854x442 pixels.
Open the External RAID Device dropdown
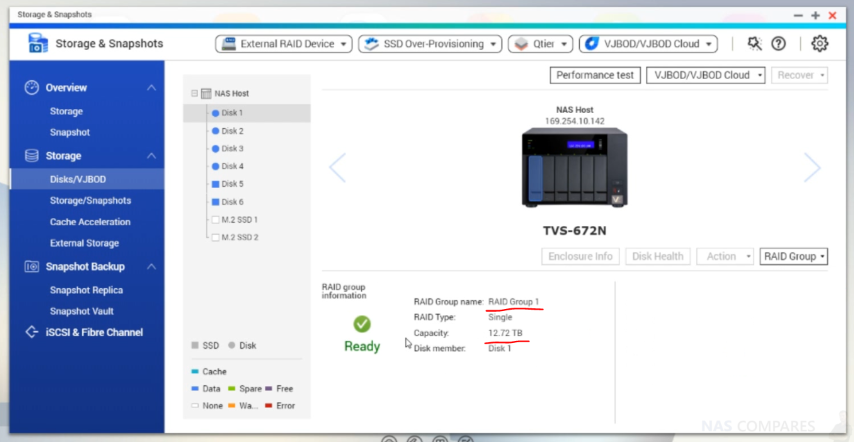[x=284, y=44]
